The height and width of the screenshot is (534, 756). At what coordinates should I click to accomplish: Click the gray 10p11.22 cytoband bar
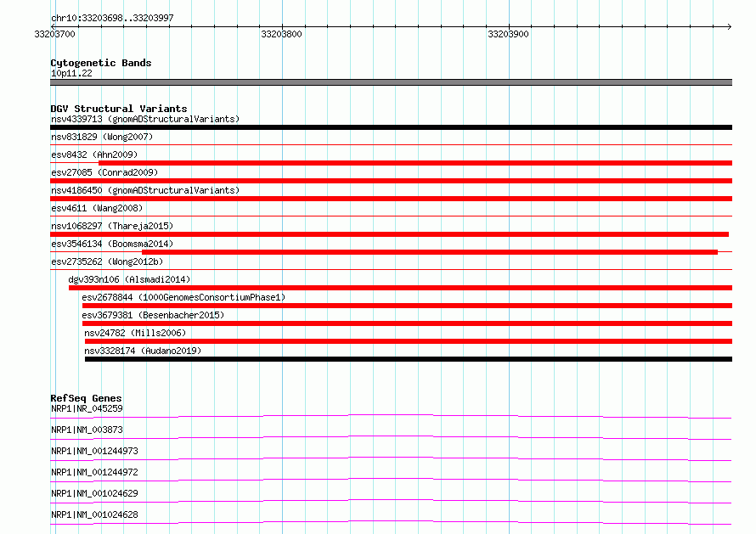pos(391,82)
